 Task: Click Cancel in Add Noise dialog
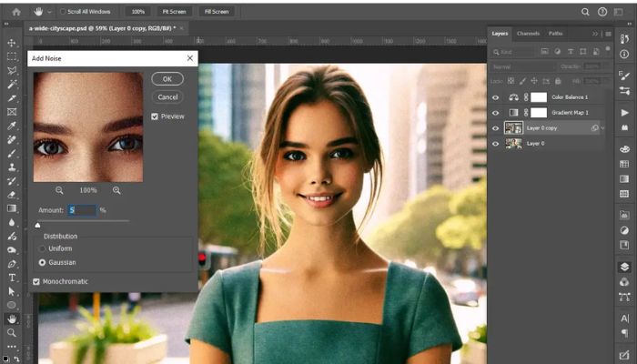(x=167, y=97)
